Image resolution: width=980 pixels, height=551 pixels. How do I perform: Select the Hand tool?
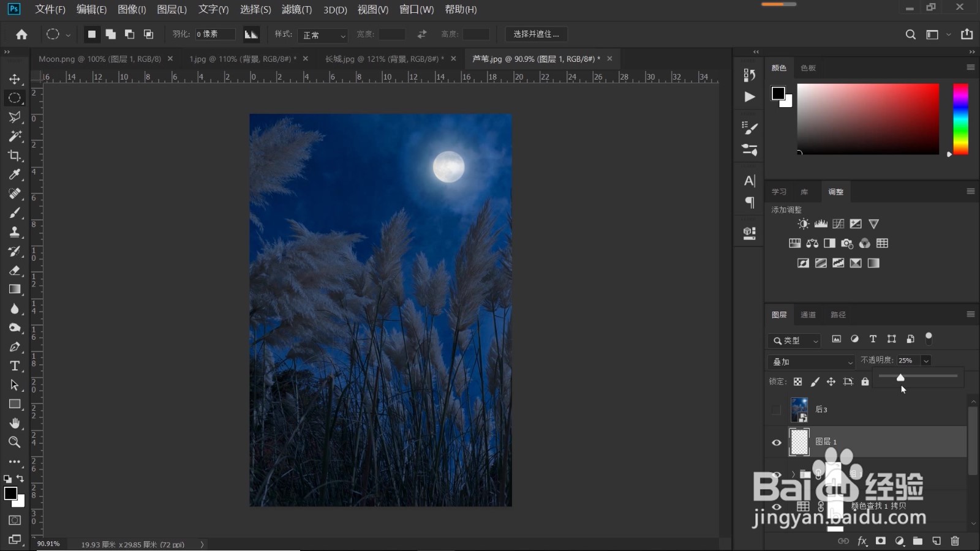coord(15,423)
